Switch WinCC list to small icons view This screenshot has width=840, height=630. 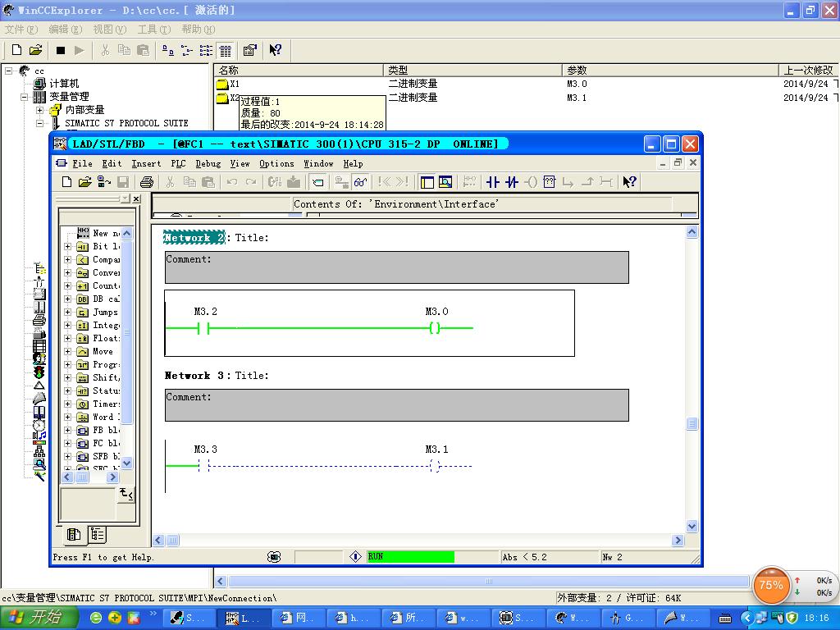tap(186, 50)
